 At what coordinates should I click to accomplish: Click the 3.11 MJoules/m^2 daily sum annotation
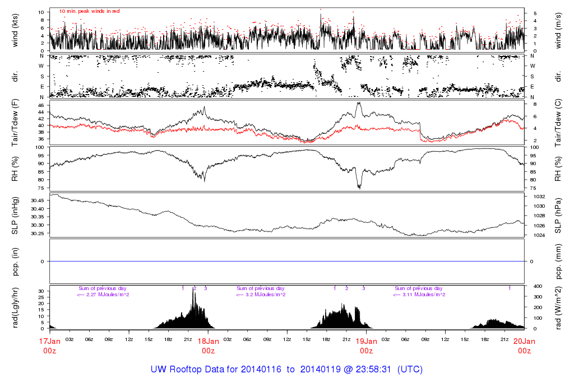tap(419, 295)
